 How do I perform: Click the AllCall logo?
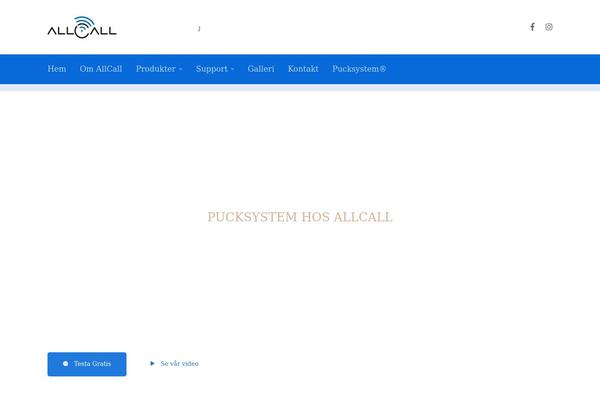[82, 27]
